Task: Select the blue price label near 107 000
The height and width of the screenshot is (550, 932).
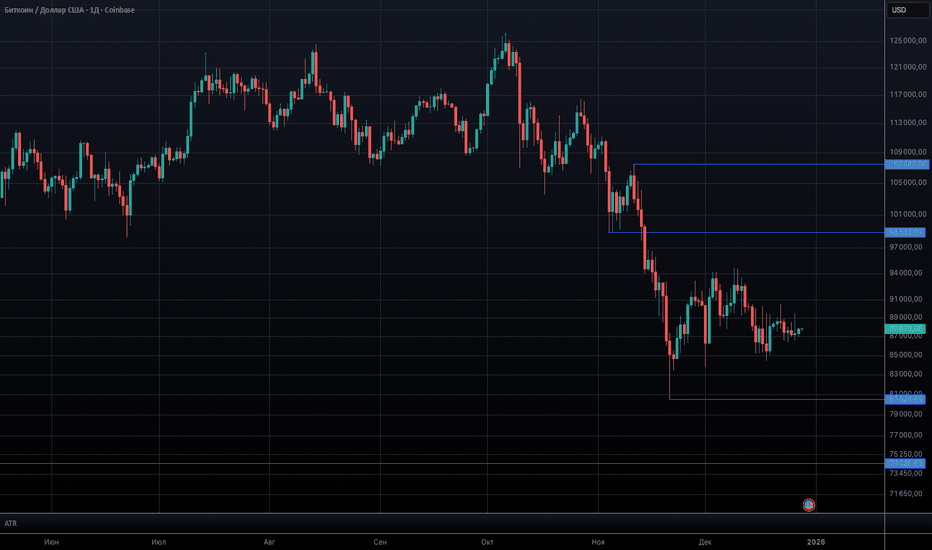Action: (906, 164)
